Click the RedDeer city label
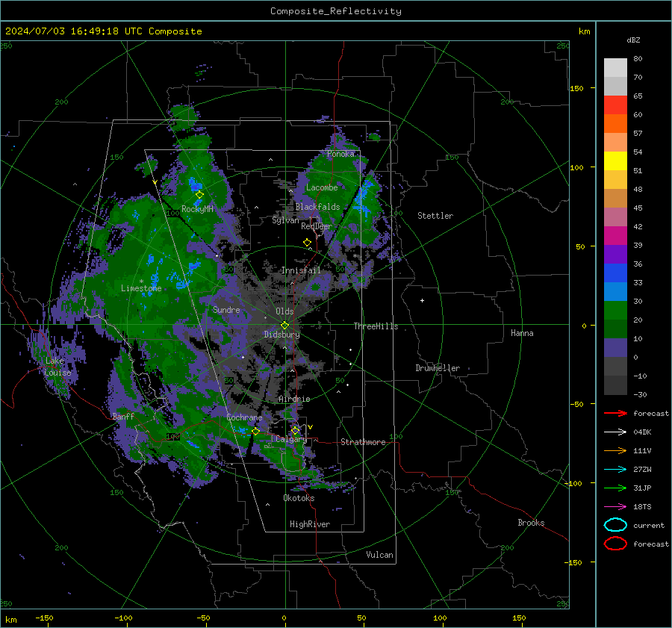The image size is (672, 628). coord(317,226)
